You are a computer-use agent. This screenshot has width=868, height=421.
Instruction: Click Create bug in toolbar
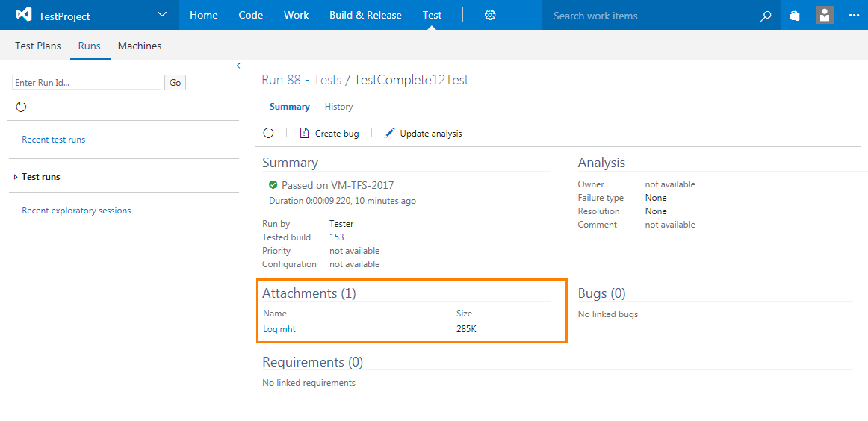click(x=329, y=134)
